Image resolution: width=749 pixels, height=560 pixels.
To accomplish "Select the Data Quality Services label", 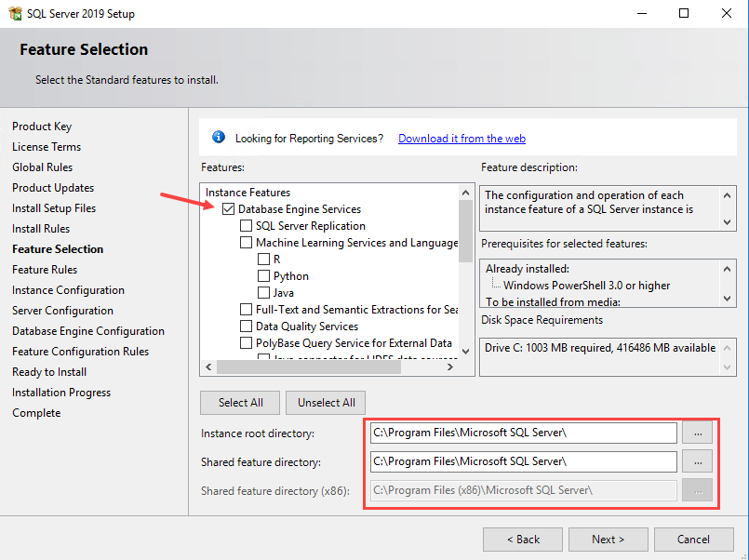I will 307,327.
